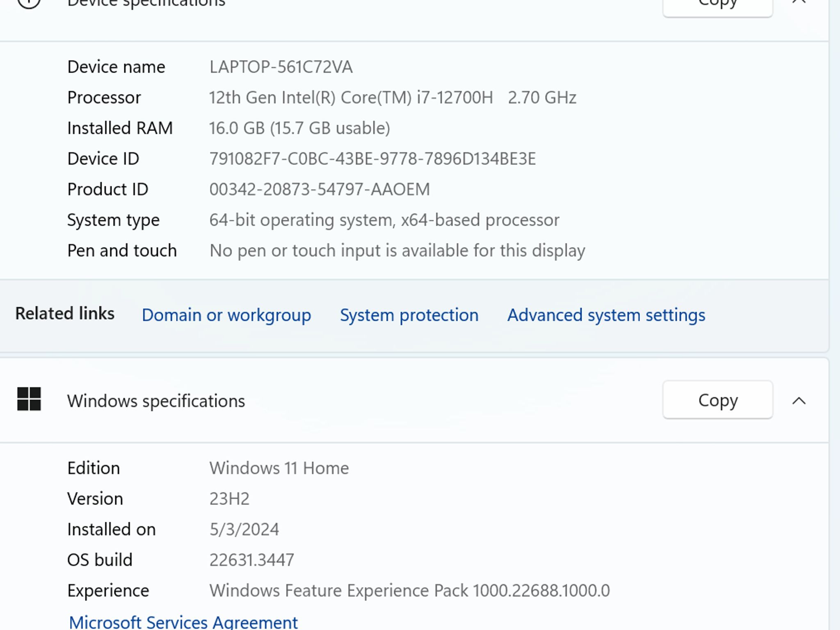Select the OS build 22631.3447
This screenshot has height=630, width=840.
pos(251,560)
